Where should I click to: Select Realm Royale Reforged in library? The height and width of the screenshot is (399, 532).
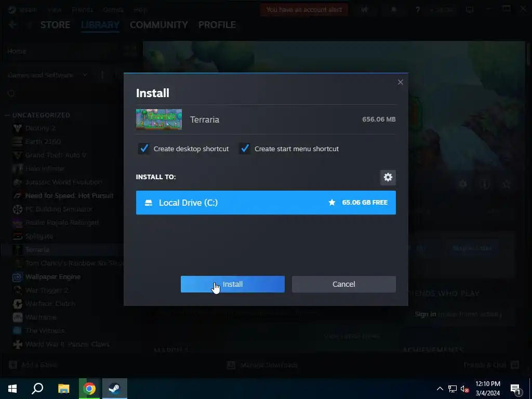coord(62,222)
